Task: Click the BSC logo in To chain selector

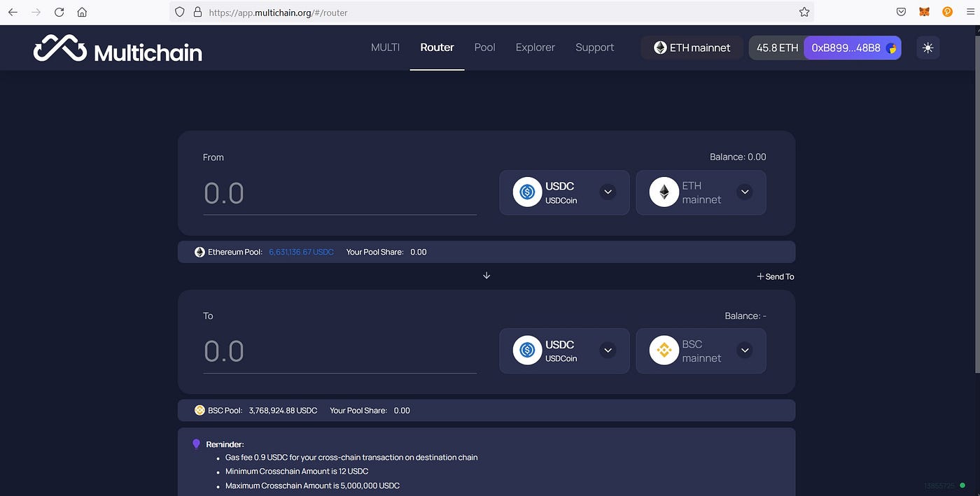Action: tap(664, 350)
